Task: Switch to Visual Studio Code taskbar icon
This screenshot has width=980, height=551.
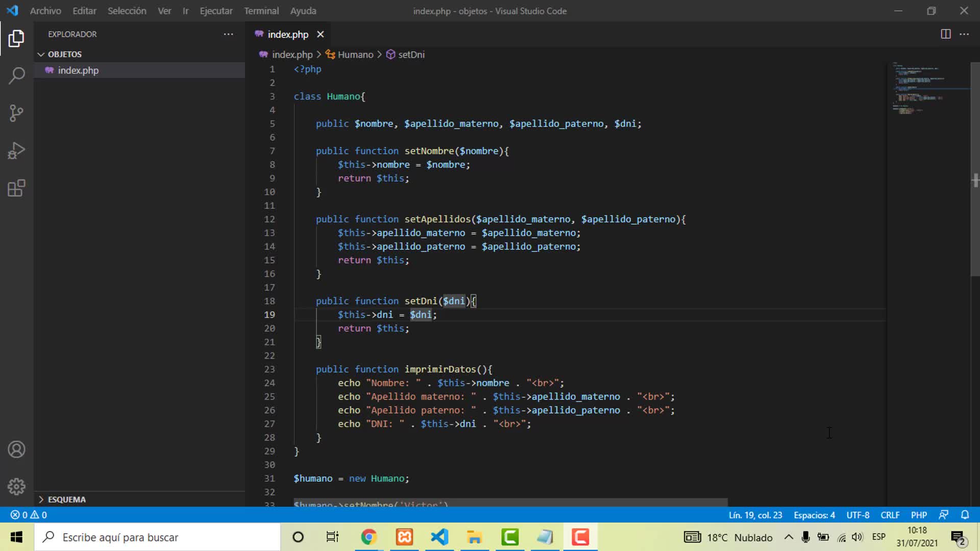Action: 439,537
